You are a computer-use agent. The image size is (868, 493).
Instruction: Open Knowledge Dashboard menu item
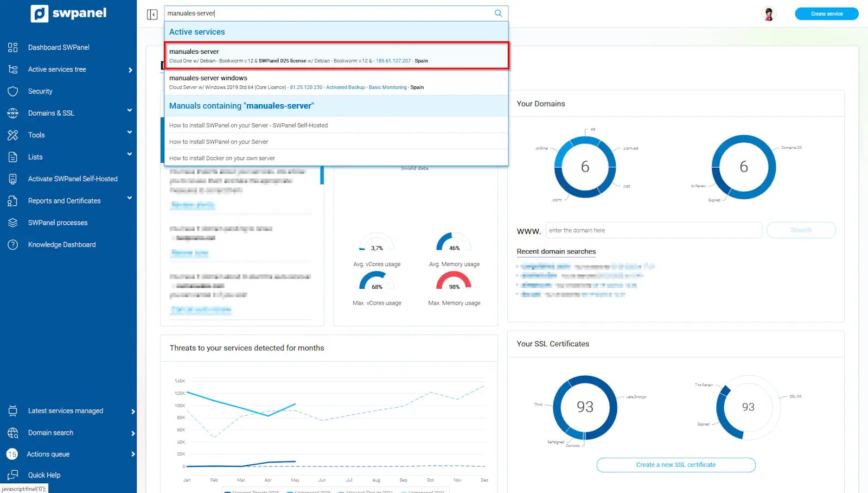(x=62, y=244)
